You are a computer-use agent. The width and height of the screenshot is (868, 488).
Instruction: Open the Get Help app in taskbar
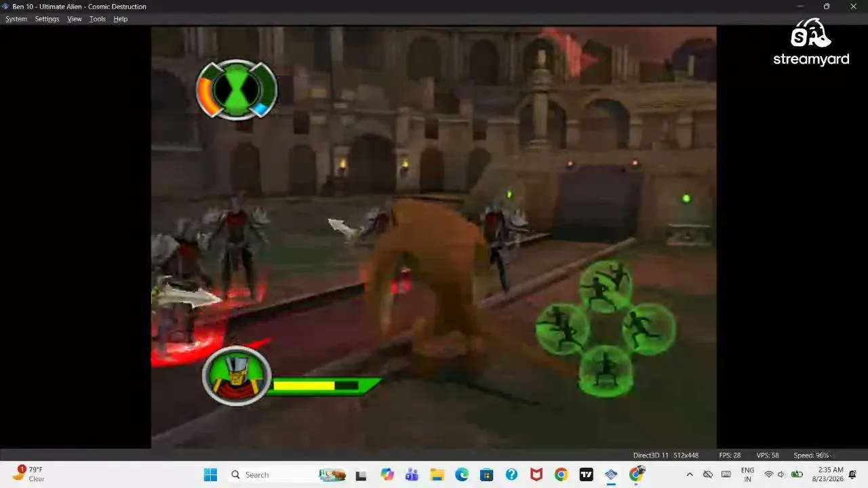coord(511,474)
